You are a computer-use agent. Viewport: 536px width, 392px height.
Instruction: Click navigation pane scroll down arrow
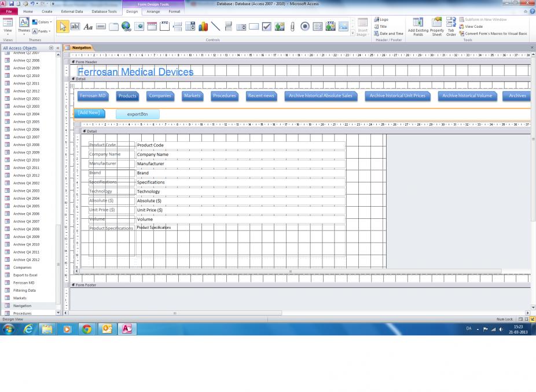point(58,312)
